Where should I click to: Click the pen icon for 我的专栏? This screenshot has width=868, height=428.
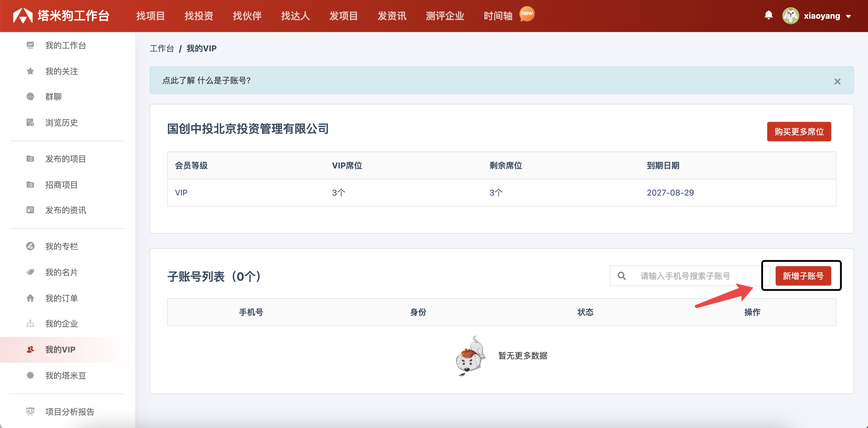[30, 246]
